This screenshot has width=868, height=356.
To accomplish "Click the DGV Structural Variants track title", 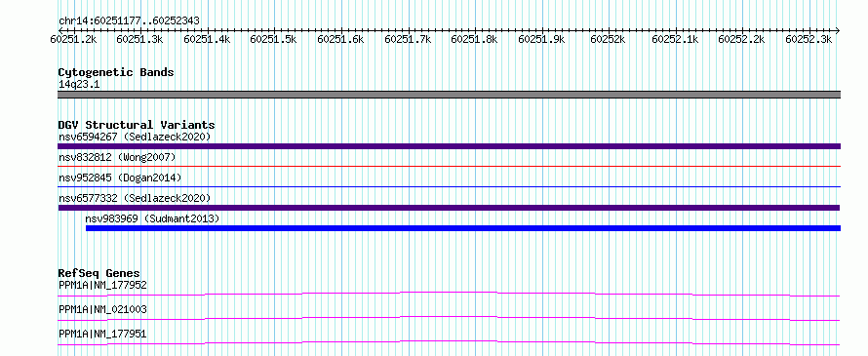I will pos(137,125).
